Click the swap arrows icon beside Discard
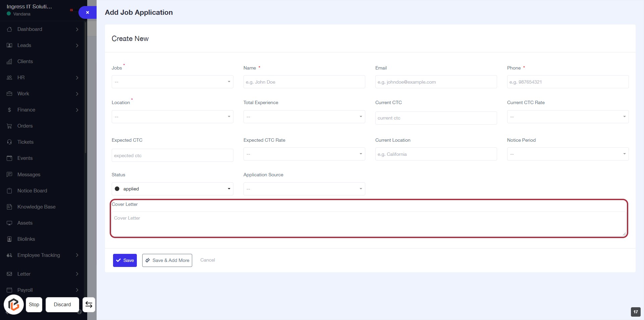 tap(89, 305)
